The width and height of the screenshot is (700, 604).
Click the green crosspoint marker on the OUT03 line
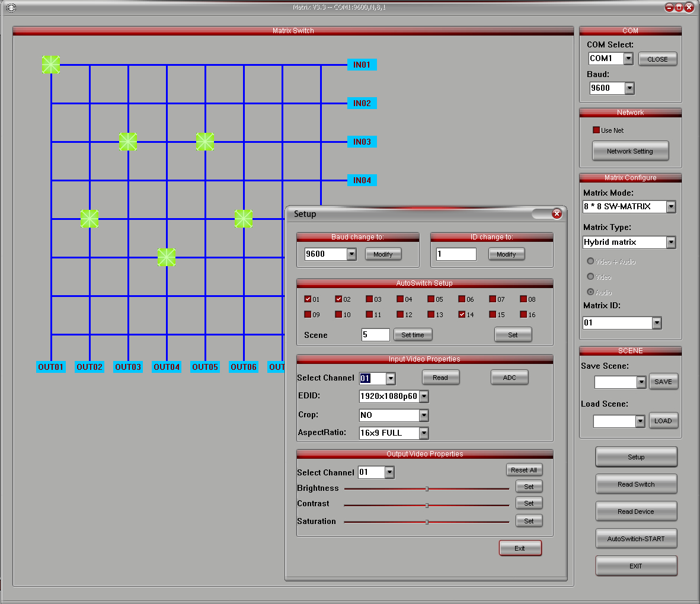[x=128, y=142]
